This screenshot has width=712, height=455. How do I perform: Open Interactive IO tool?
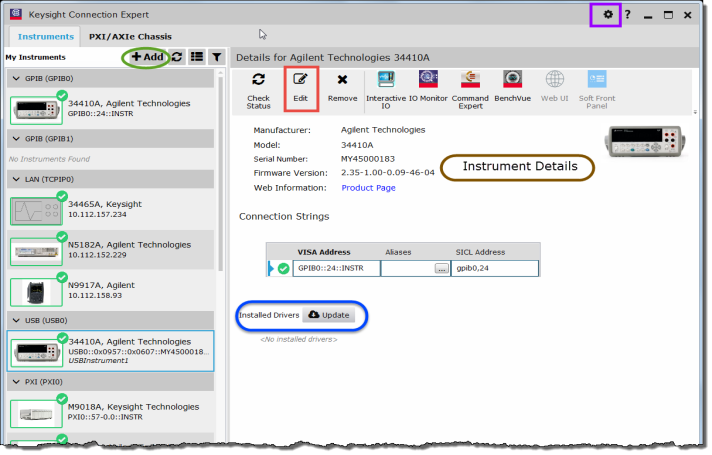point(385,80)
